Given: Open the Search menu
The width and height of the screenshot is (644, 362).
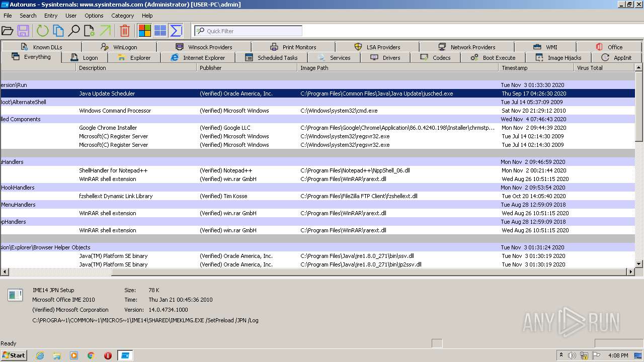Looking at the screenshot, I should [x=28, y=16].
